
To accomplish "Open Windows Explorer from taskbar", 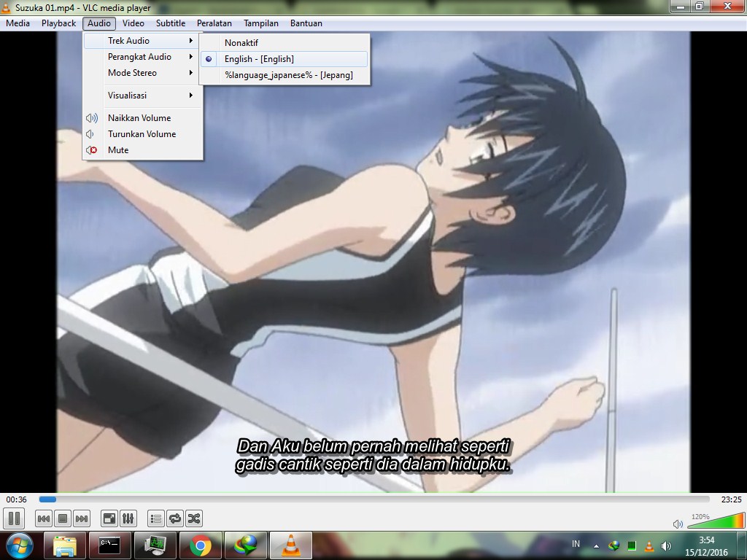I will (65, 545).
